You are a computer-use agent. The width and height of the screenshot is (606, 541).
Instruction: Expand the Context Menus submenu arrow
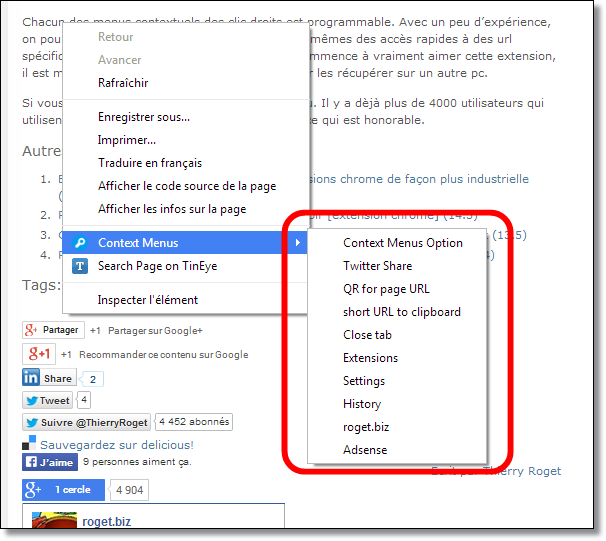[298, 243]
